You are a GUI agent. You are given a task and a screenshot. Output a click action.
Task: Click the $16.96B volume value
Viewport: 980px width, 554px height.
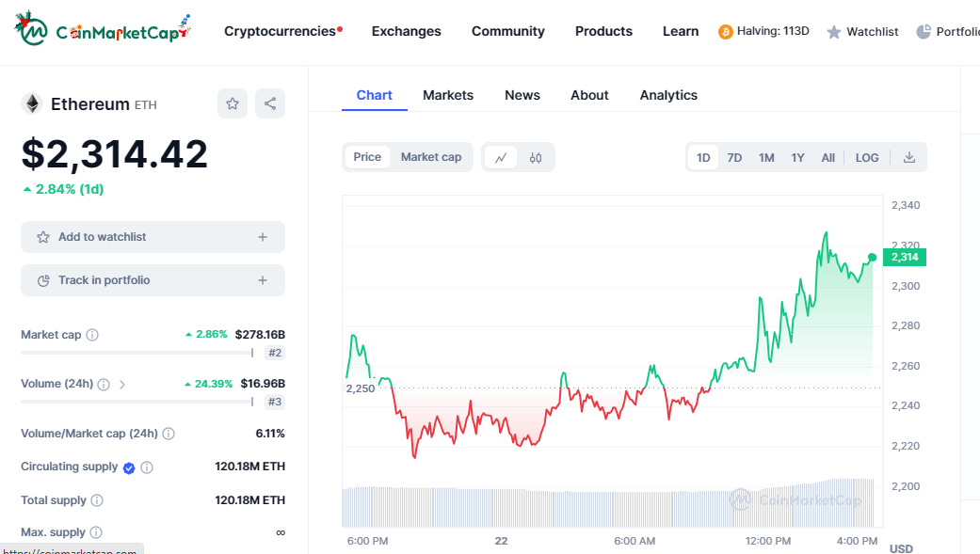[x=263, y=384]
